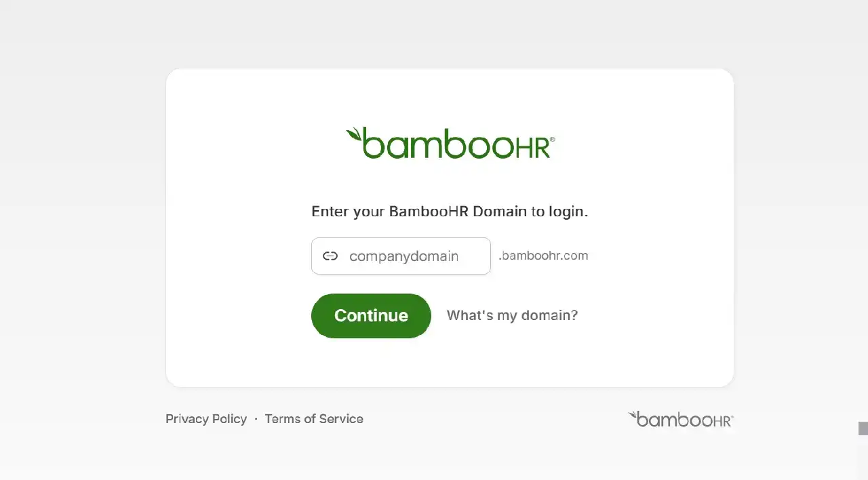View the Terms of Service

click(314, 419)
